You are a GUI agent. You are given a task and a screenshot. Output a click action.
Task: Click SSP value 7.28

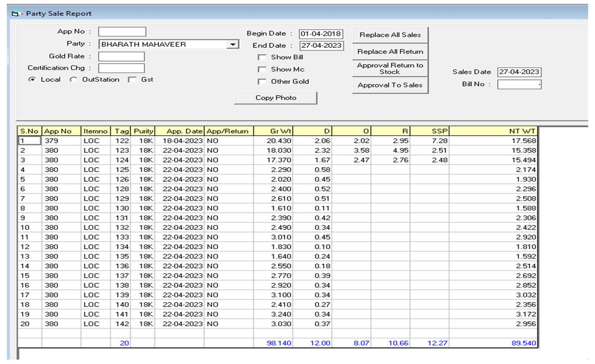430,141
